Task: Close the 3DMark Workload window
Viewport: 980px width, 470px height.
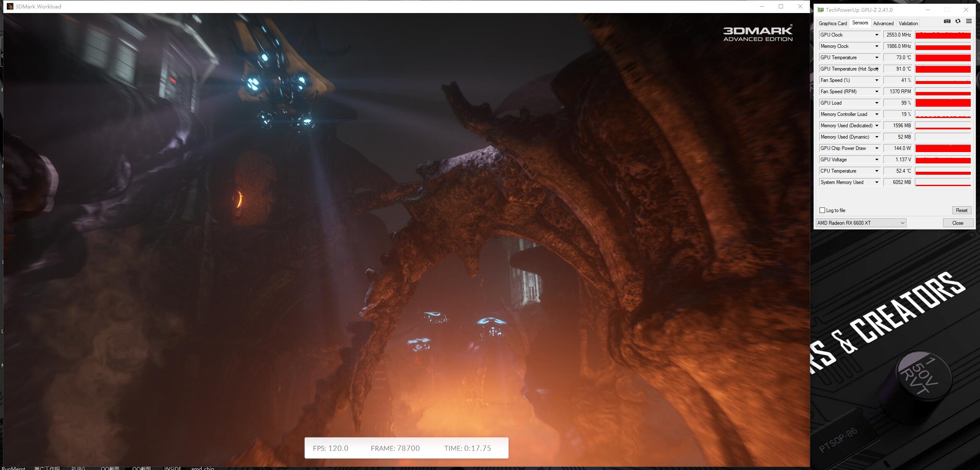Action: coord(800,6)
